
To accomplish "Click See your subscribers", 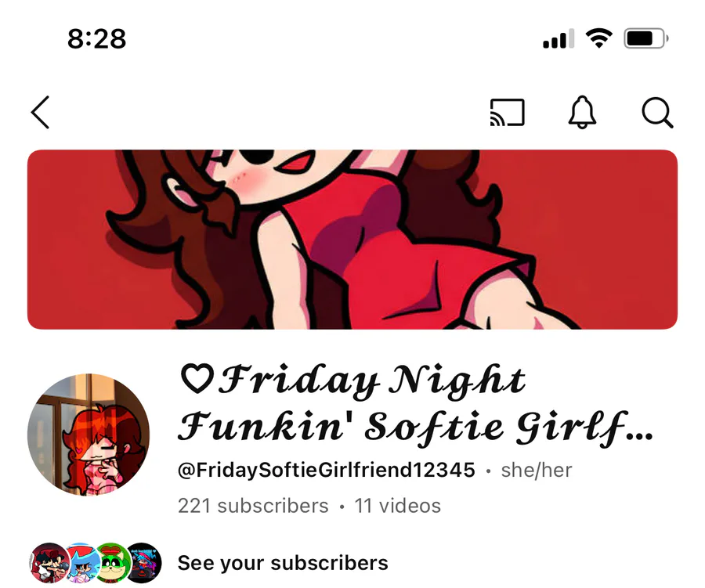I will pos(283,563).
